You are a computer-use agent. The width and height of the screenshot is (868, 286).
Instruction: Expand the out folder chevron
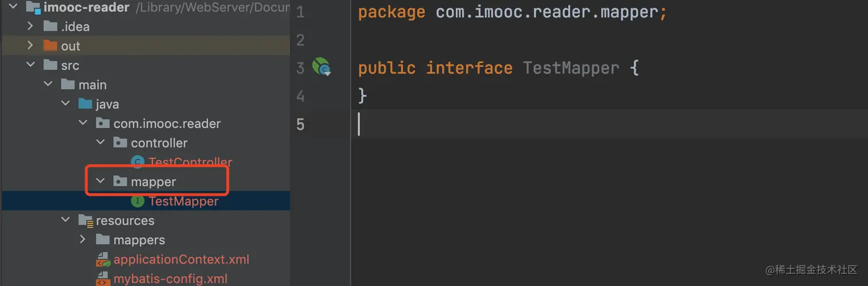31,46
